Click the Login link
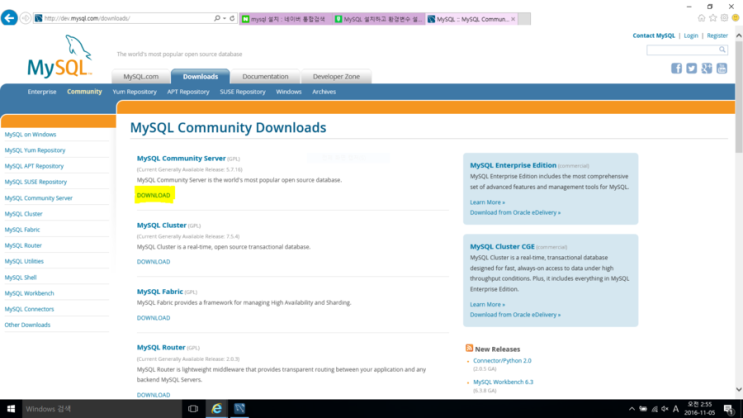Screen dimensions: 743x418 (x=691, y=36)
